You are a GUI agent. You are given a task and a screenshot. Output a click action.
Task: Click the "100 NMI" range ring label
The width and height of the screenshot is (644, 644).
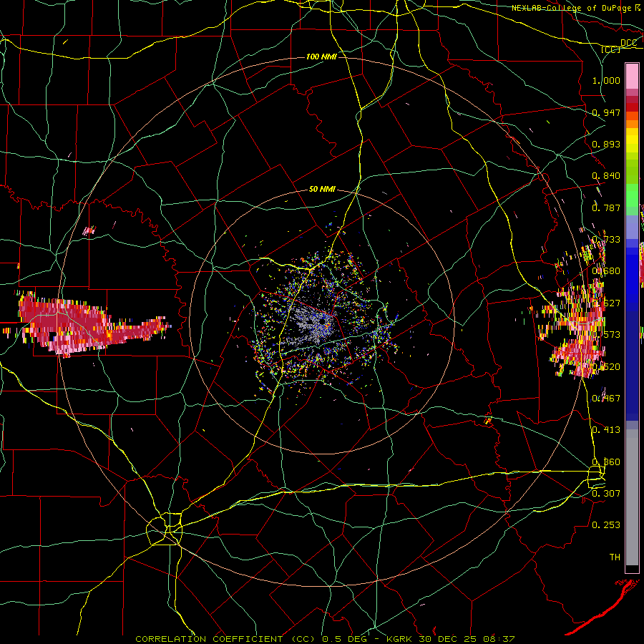click(x=321, y=57)
